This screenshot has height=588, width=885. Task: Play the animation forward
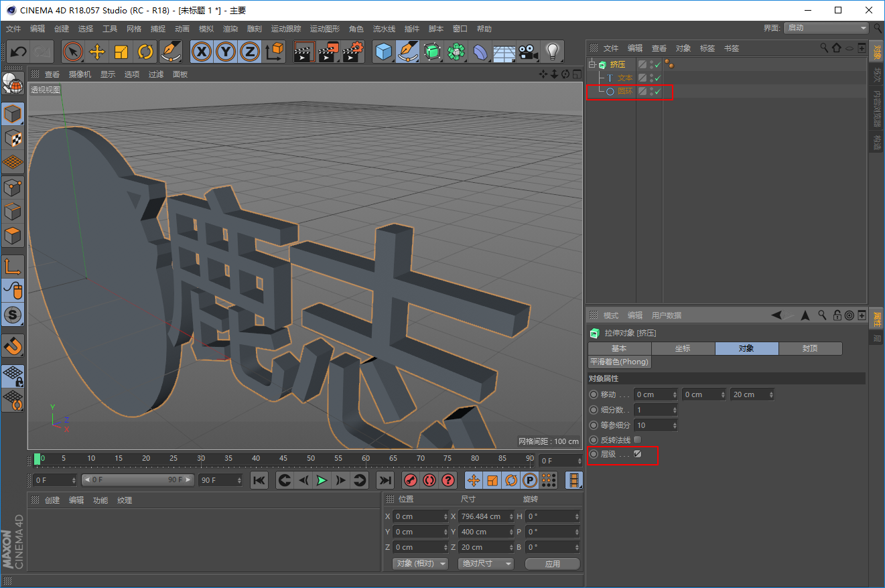pos(322,480)
